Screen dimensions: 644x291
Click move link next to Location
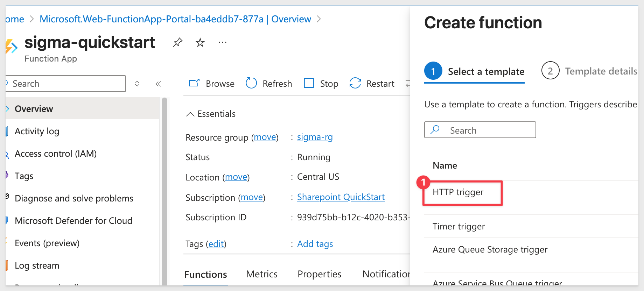point(236,177)
